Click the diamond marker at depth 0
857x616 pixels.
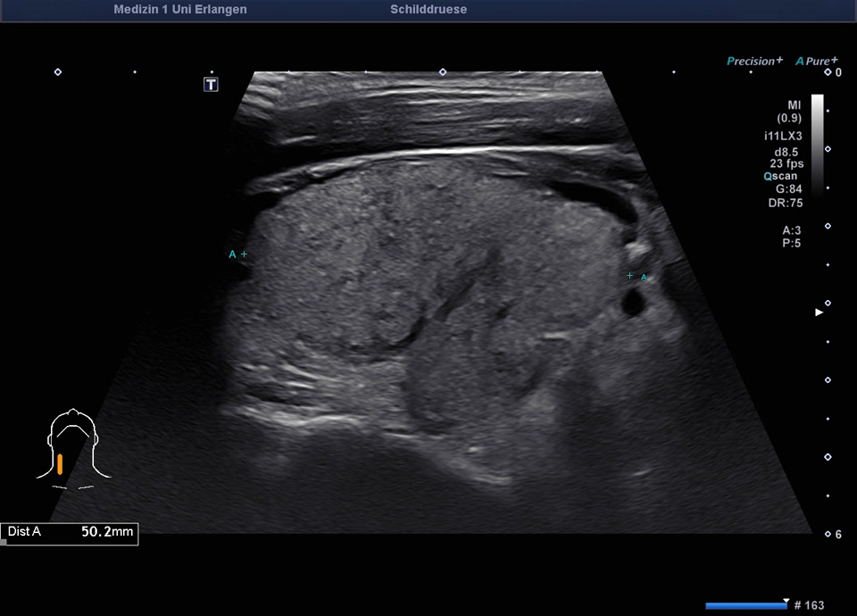click(x=828, y=71)
